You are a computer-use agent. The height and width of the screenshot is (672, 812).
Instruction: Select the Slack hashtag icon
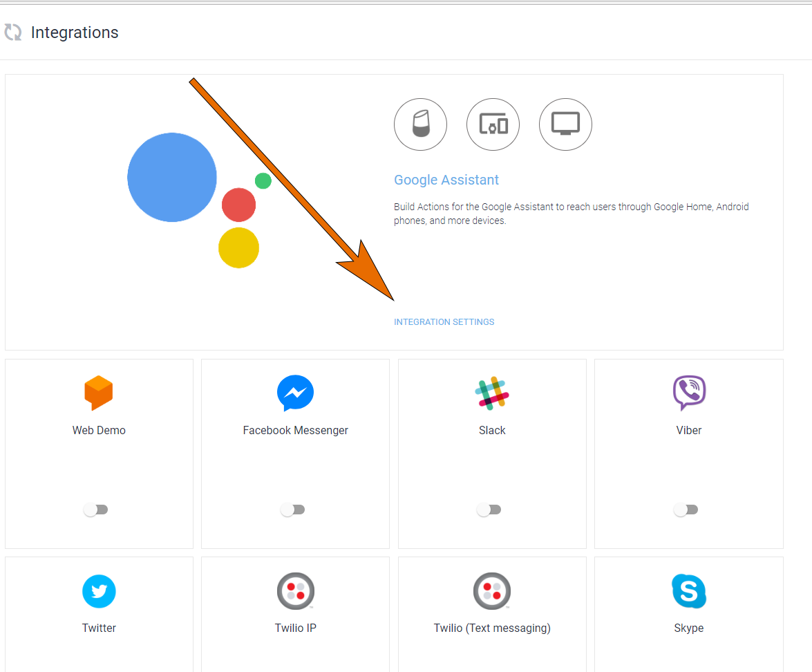click(x=492, y=393)
